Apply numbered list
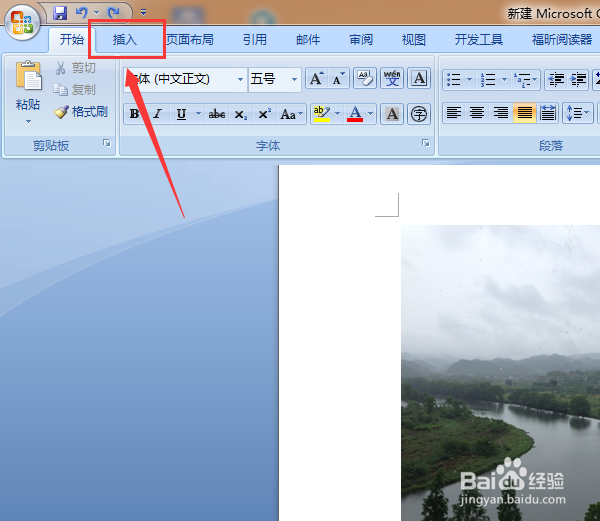This screenshot has height=521, width=600. (x=488, y=80)
